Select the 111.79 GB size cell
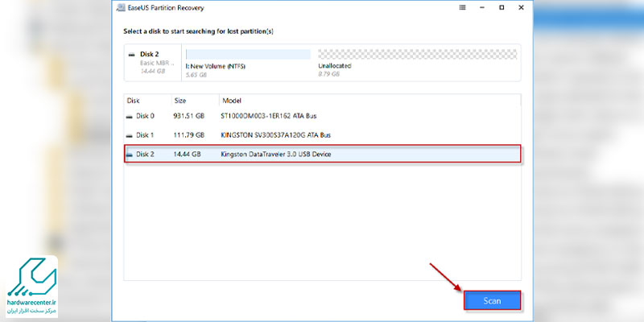Viewport: 644px width, 322px height. [189, 135]
